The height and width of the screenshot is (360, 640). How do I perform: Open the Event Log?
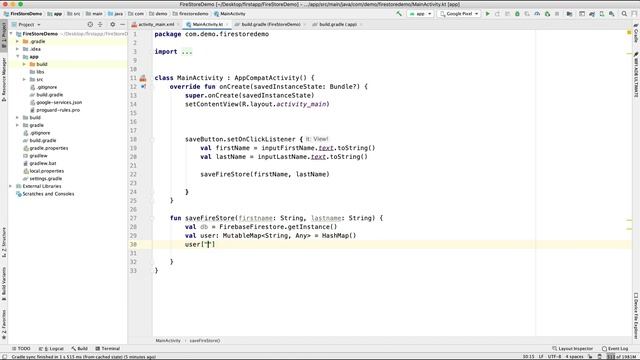point(615,349)
